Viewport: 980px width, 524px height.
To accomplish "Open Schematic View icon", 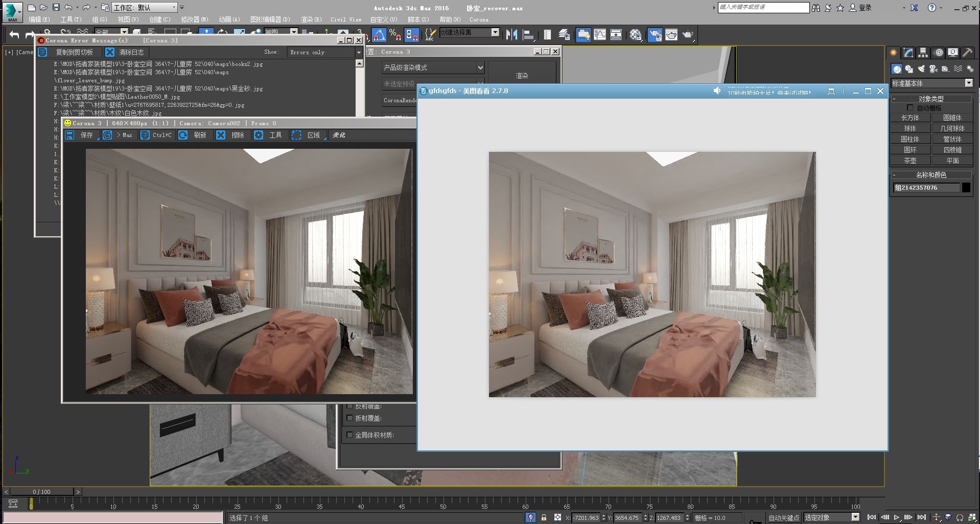I will pos(616,35).
